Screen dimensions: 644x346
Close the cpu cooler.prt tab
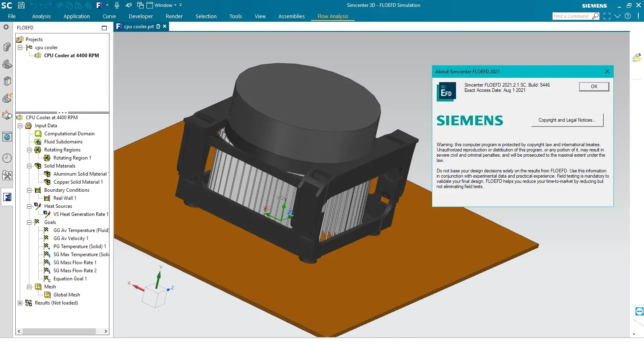(165, 27)
